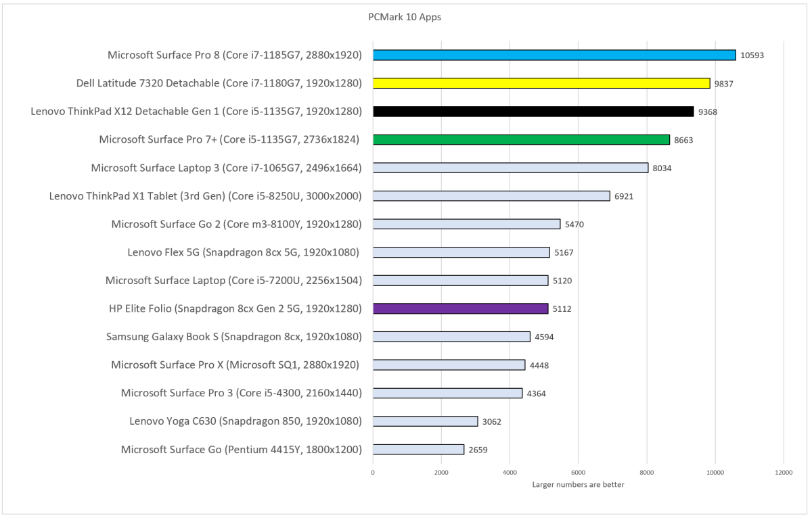Image resolution: width=812 pixels, height=518 pixels.
Task: Click the Microsoft Surface Pro 8 category label
Action: coord(235,55)
